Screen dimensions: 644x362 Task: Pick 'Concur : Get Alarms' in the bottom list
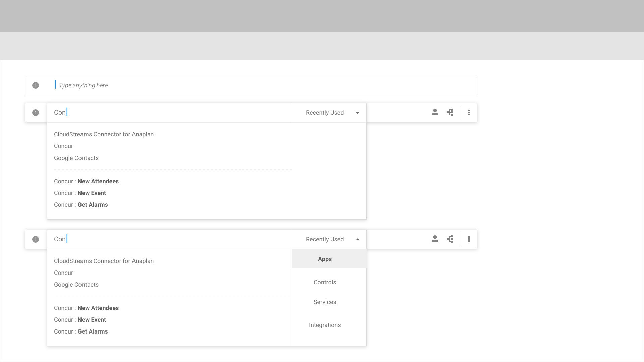(x=81, y=331)
